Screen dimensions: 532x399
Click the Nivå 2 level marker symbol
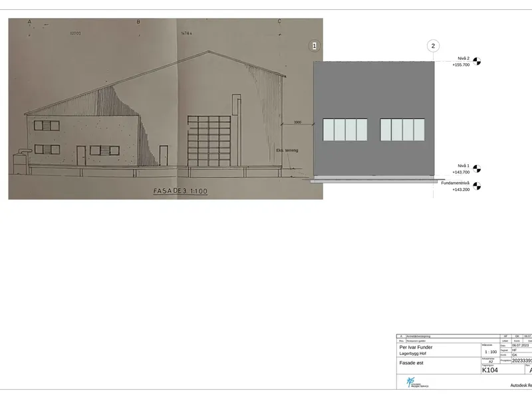[477, 61]
